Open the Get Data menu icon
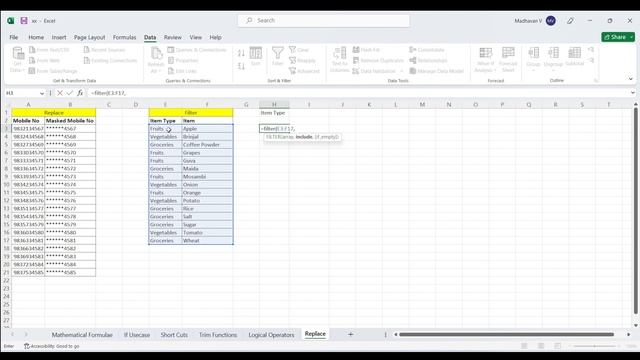Viewport: 640px width, 360px height. coord(18,54)
